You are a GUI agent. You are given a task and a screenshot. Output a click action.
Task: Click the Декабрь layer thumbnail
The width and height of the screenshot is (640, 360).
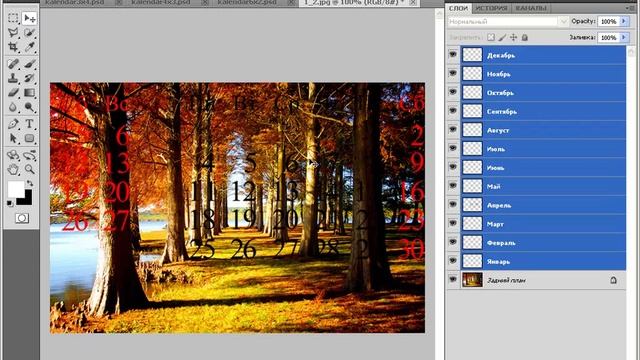[472, 55]
